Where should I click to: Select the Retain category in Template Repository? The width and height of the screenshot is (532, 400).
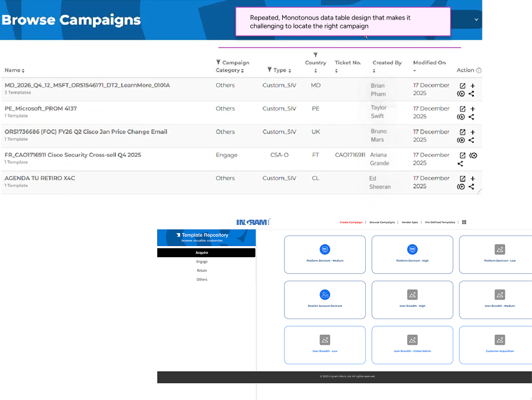pos(202,271)
